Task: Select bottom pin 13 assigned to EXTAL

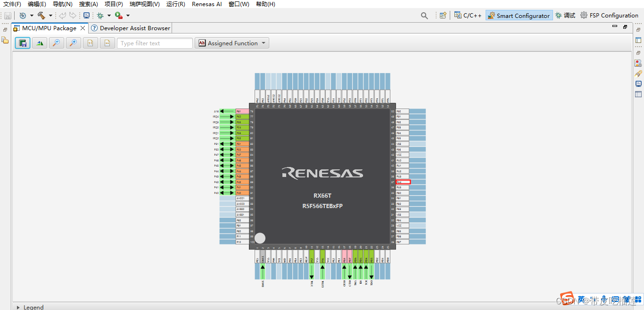Action: click(322, 257)
